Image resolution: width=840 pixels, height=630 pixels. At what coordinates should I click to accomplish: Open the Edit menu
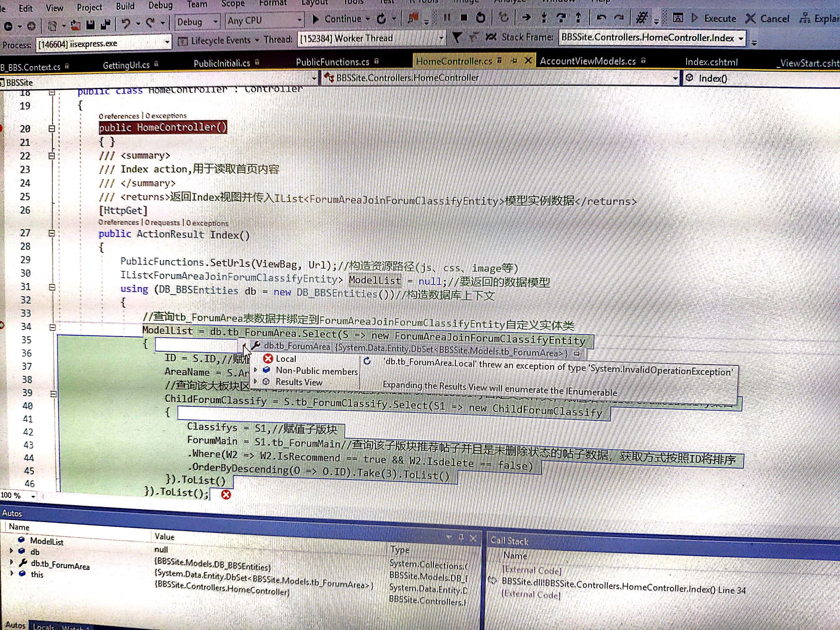coord(25,8)
